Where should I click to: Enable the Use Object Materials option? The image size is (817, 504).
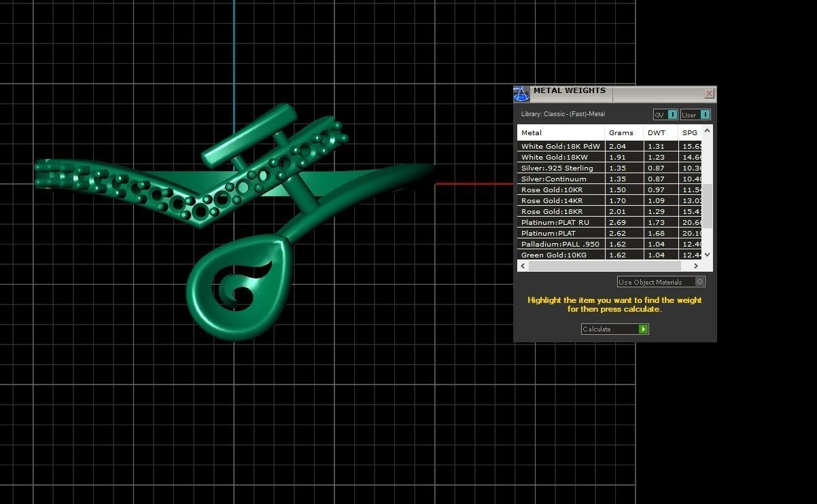coord(661,282)
